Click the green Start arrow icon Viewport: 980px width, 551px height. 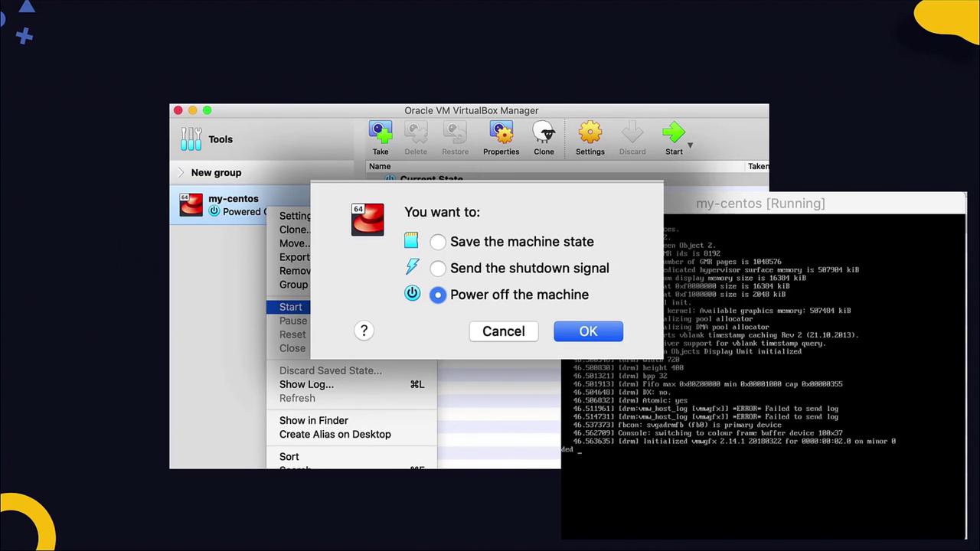(x=674, y=132)
